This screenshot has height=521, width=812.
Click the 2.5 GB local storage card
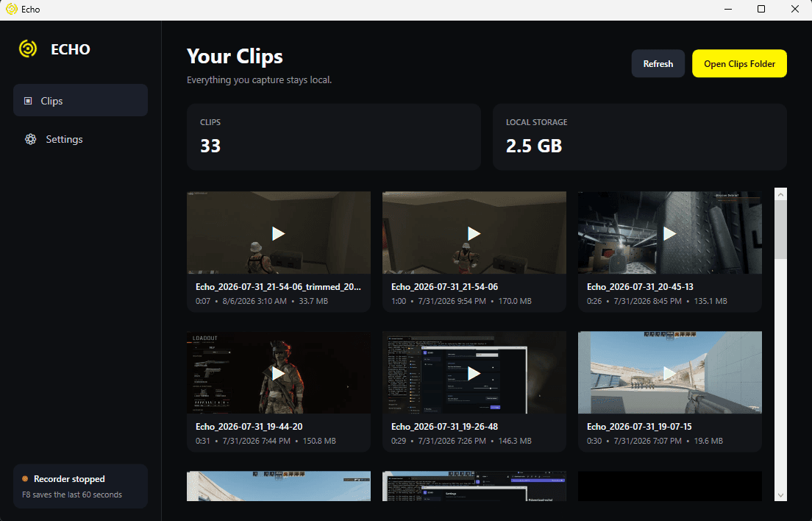[640, 137]
